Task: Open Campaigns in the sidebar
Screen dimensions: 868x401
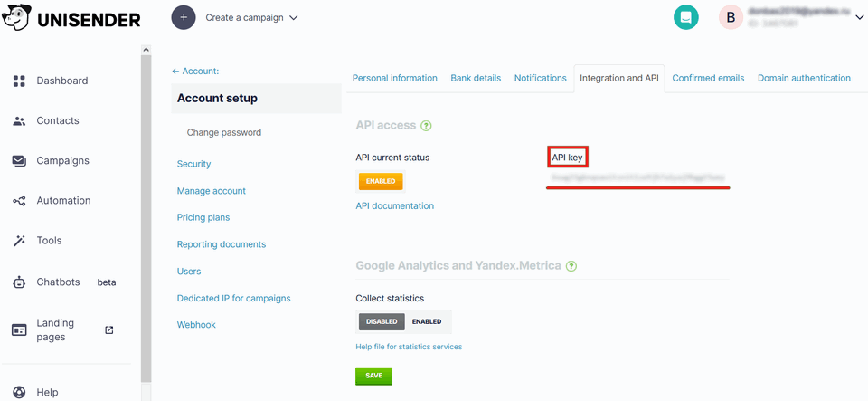Action: pyautogui.click(x=62, y=160)
